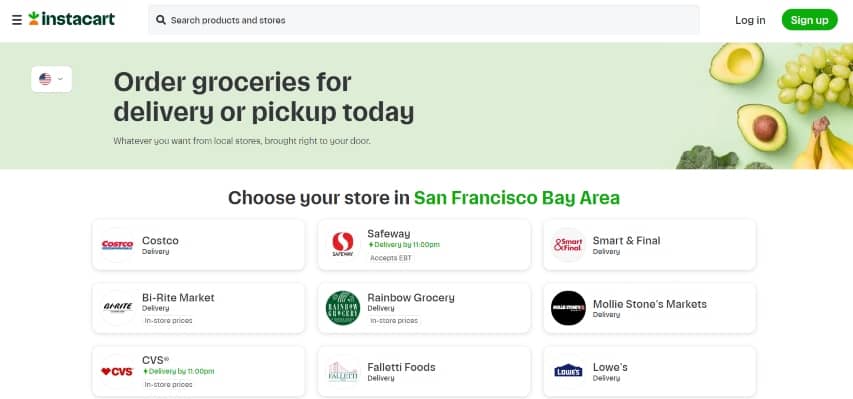Change the San Francisco Bay Area location

tap(516, 198)
